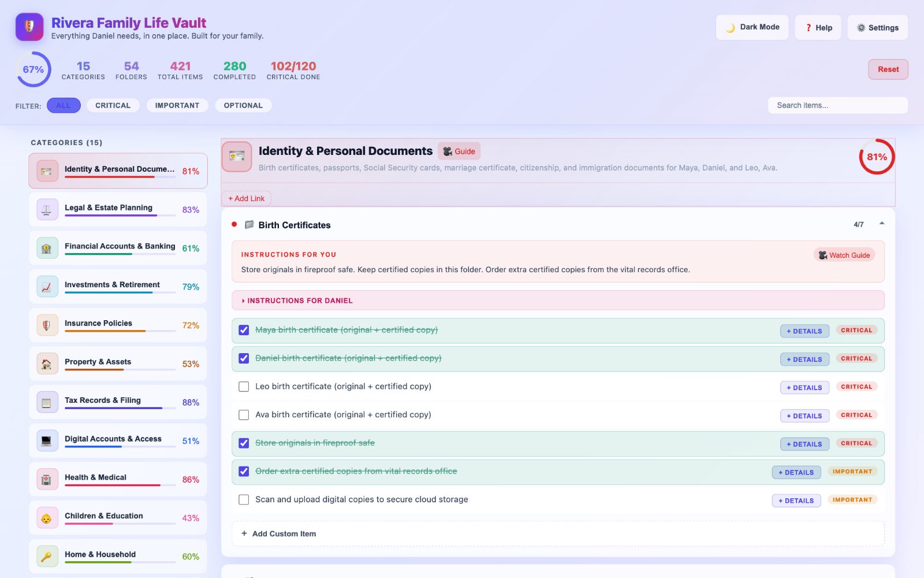This screenshot has height=578, width=924.
Task: Check Ava birth certificate item
Action: pos(244,415)
